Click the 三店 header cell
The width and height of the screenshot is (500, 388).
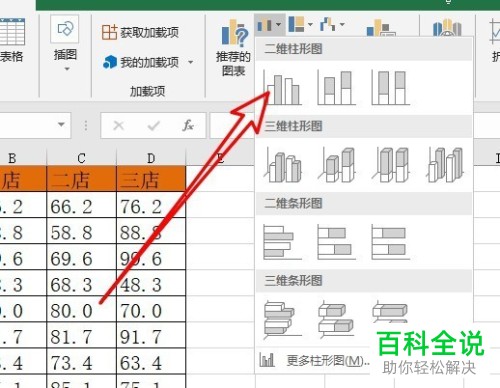tap(151, 179)
